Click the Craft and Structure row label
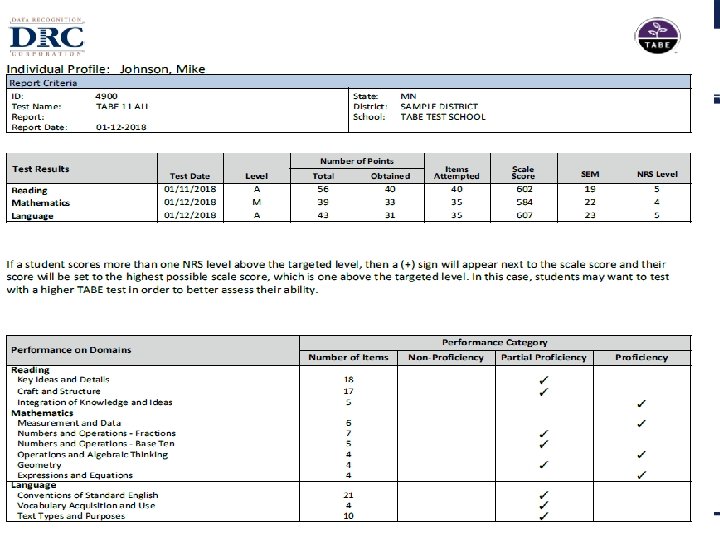This screenshot has width=720, height=540. pos(58,391)
